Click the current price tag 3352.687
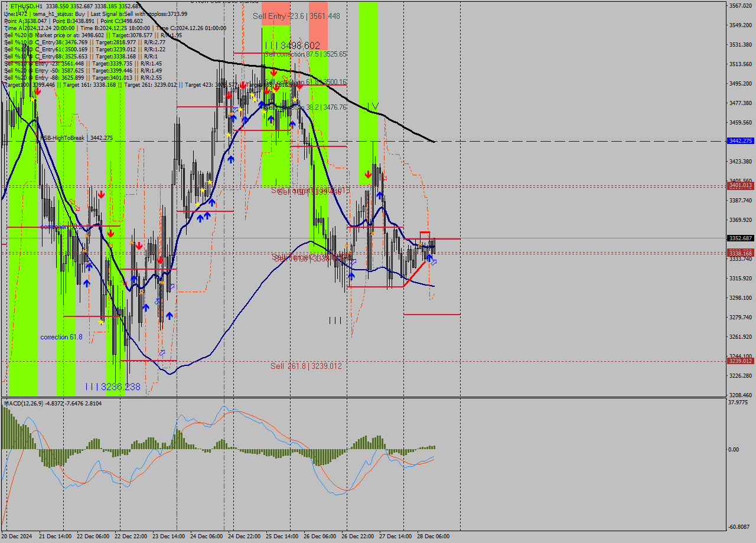The height and width of the screenshot is (543, 756). [741, 238]
